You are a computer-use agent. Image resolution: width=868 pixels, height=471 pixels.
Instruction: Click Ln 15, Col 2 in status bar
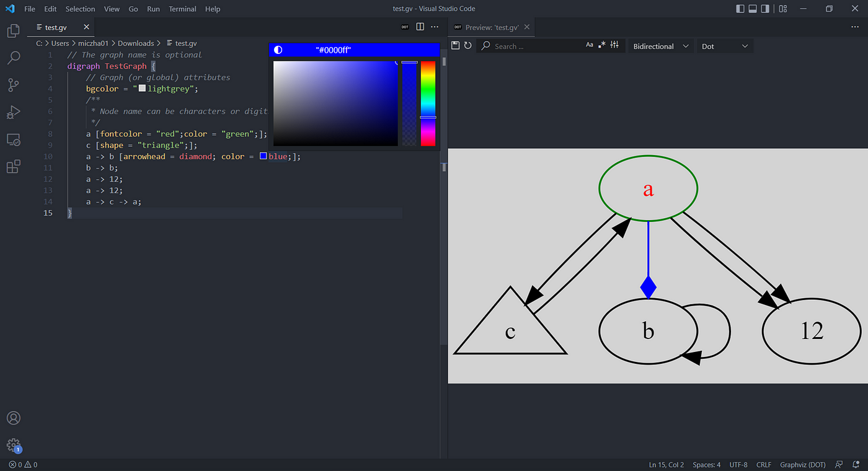coord(666,465)
